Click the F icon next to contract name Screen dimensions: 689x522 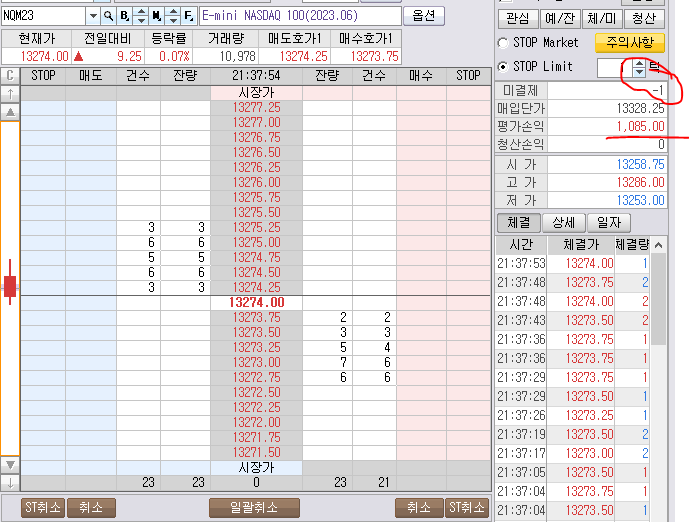tap(188, 16)
